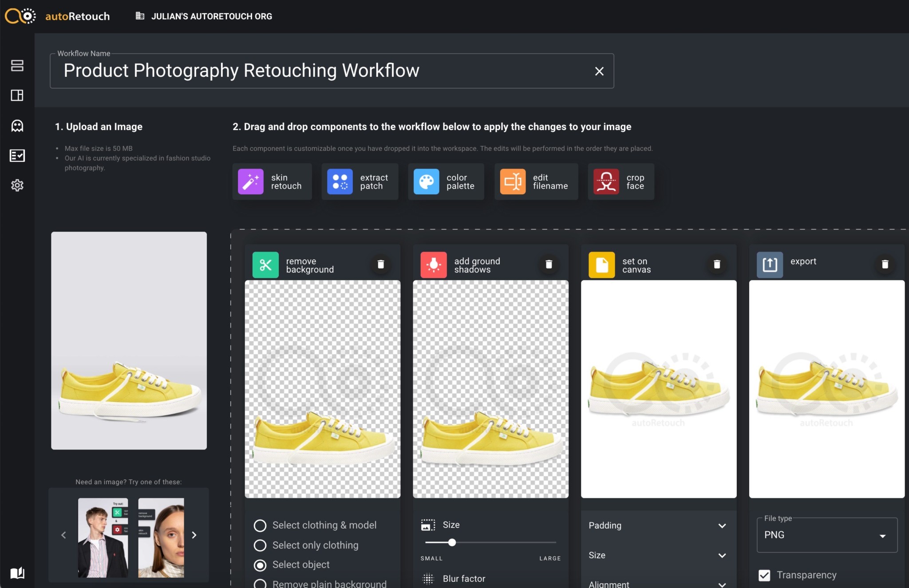Choose Select clothing & model option
Image resolution: width=909 pixels, height=588 pixels.
point(315,525)
